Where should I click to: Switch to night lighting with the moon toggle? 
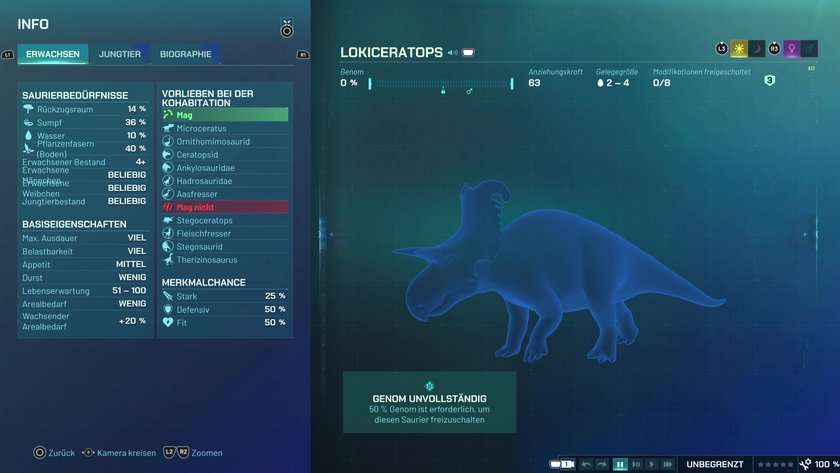(x=756, y=49)
